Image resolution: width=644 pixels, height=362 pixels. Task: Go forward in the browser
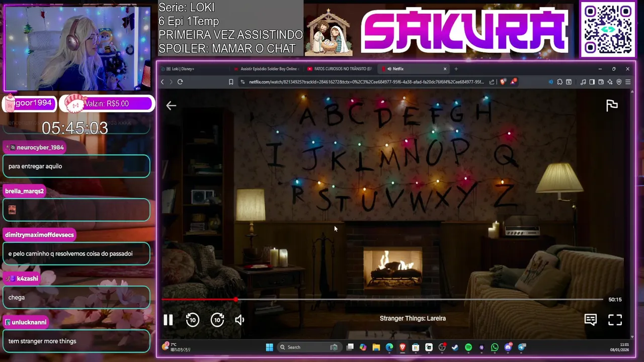click(x=171, y=82)
